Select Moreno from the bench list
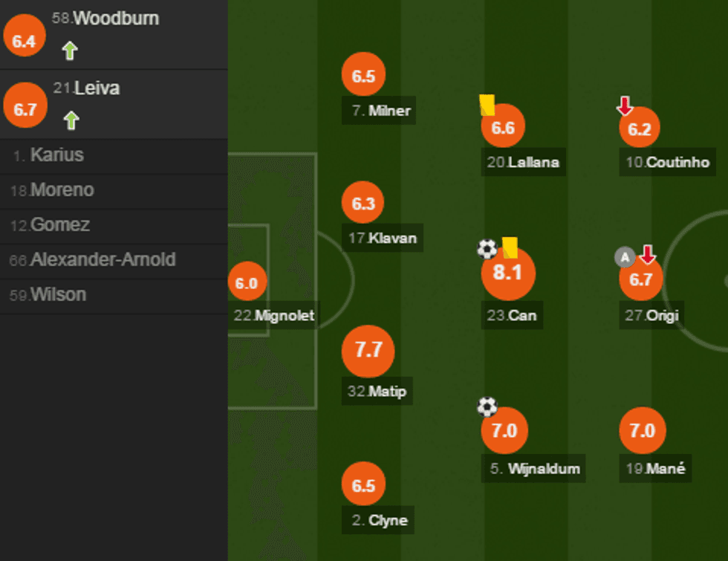The height and width of the screenshot is (561, 728). click(x=62, y=190)
